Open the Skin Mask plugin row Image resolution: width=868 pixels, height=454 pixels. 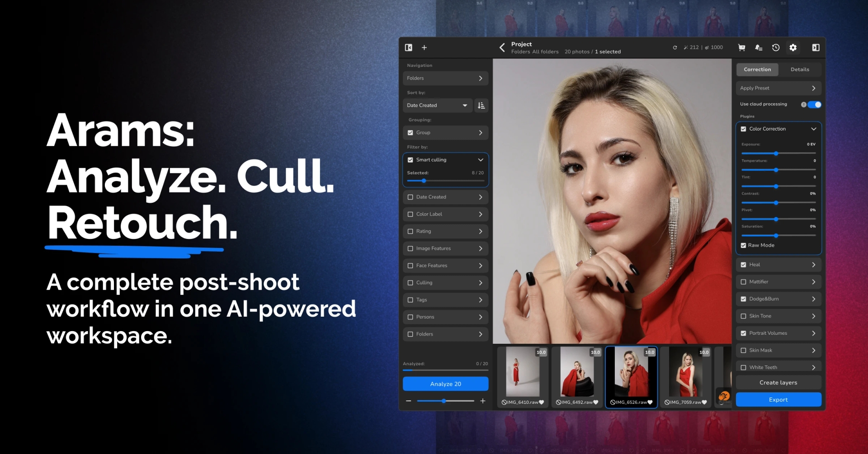click(x=778, y=351)
